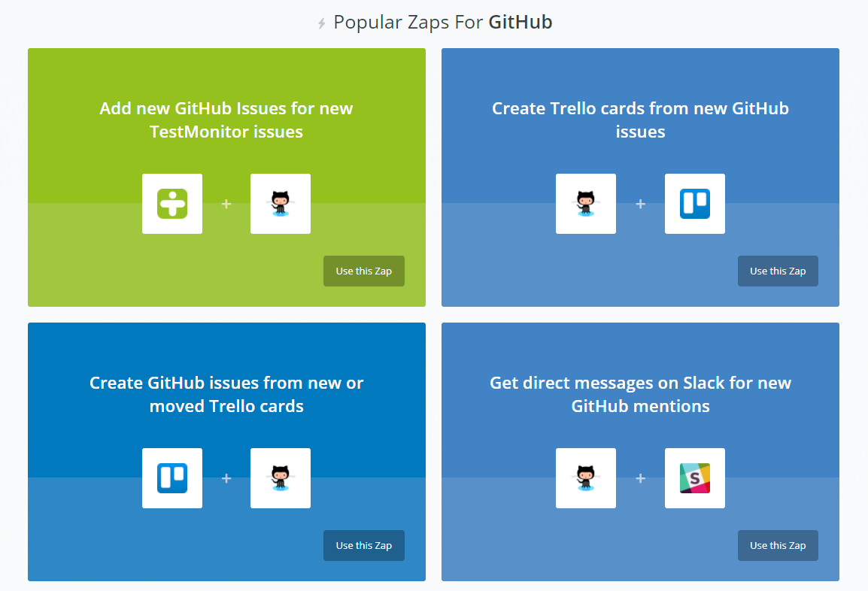Open 'Get direct messages on Slack' zap title

(640, 395)
